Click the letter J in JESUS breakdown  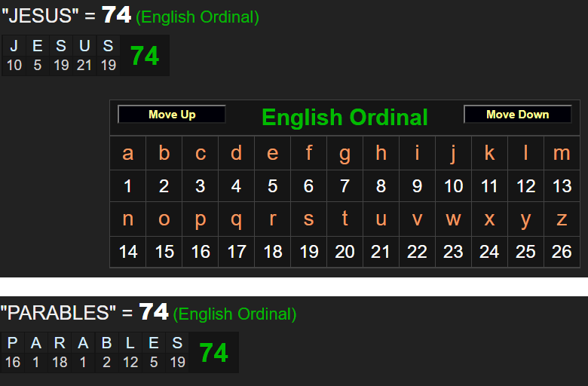pyautogui.click(x=14, y=46)
